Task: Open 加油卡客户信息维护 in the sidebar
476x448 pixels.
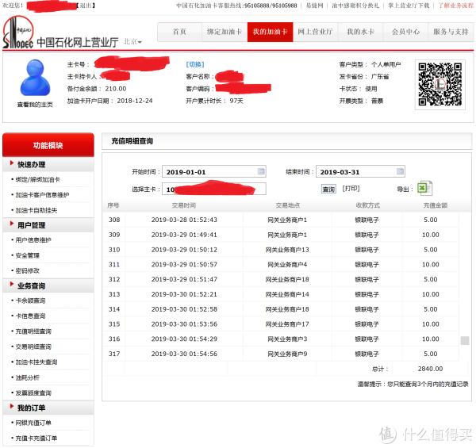Action: (42, 195)
